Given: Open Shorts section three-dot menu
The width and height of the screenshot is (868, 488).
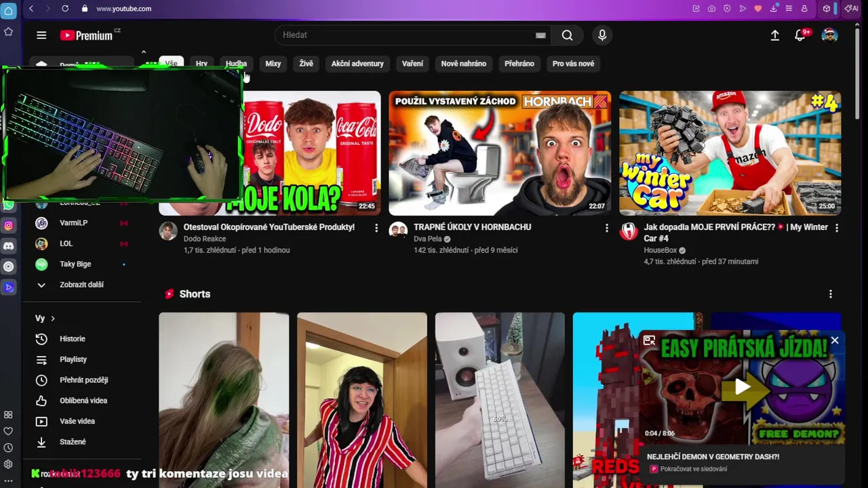Looking at the screenshot, I should [831, 294].
